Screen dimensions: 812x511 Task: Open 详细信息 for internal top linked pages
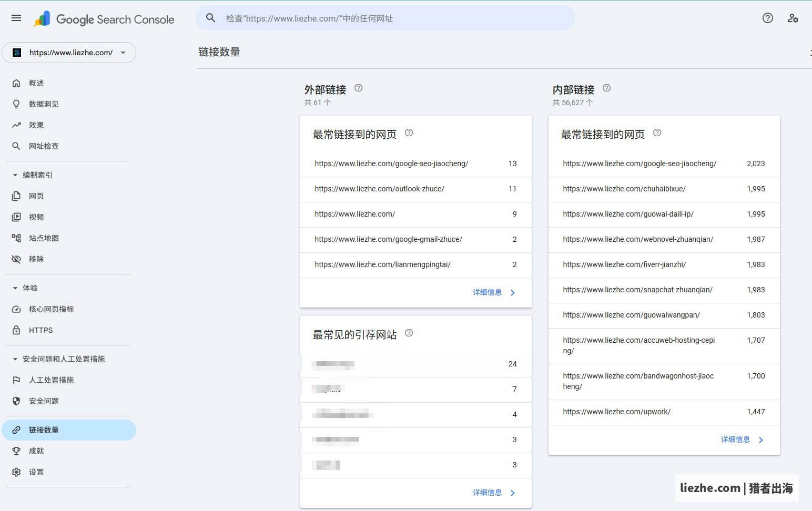tap(742, 440)
